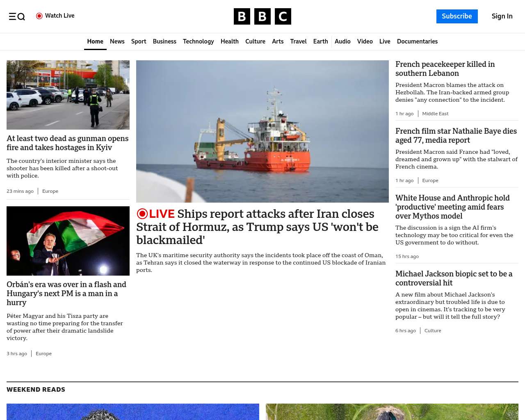Open the Sport section

click(x=139, y=41)
